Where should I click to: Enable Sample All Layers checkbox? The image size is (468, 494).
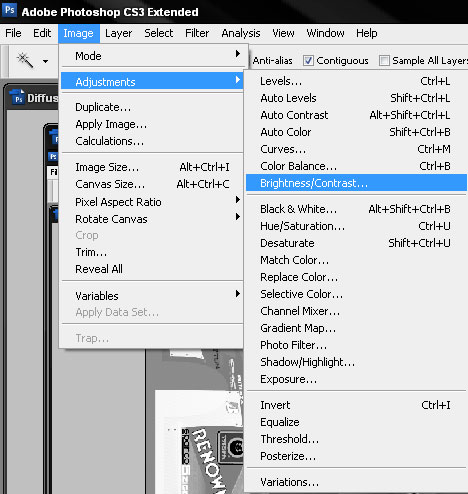tap(384, 61)
